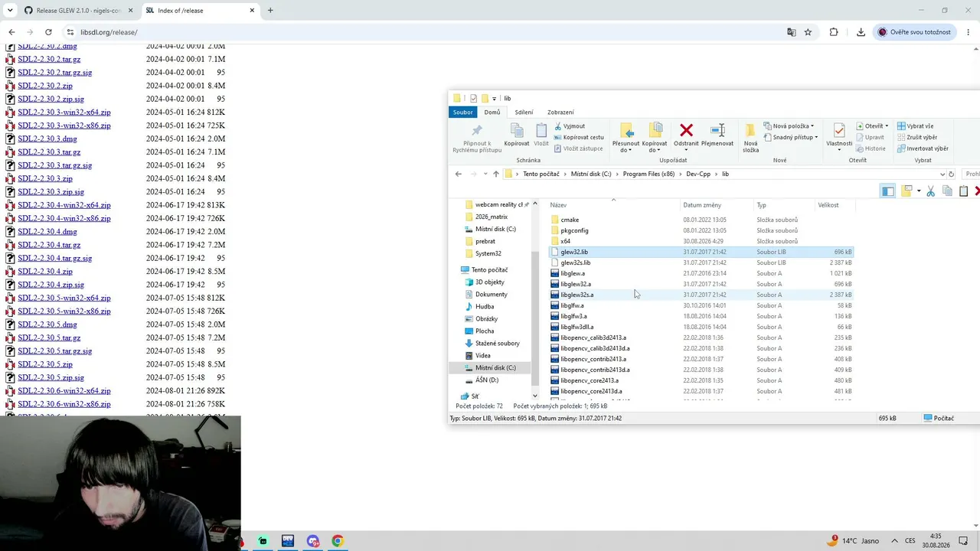Bookmark this page with the star icon
The image size is (980, 551).
click(808, 32)
